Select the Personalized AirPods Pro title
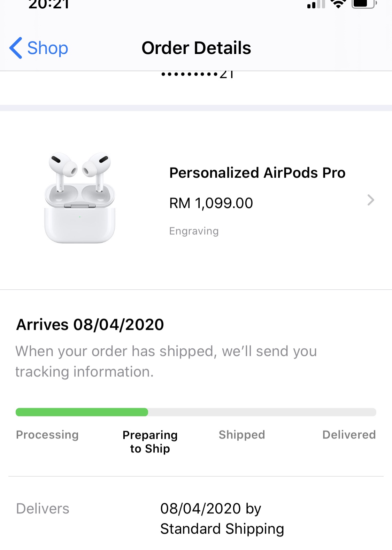This screenshot has height=550, width=392. coord(257,173)
